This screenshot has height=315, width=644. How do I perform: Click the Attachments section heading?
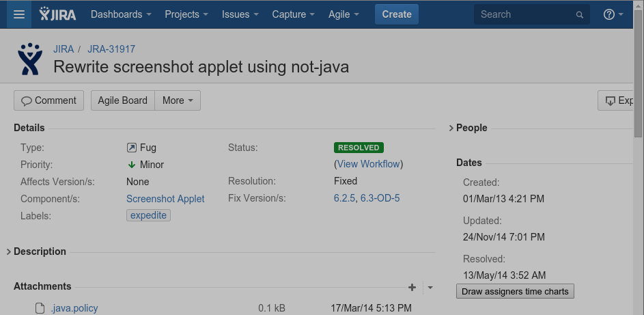click(42, 287)
